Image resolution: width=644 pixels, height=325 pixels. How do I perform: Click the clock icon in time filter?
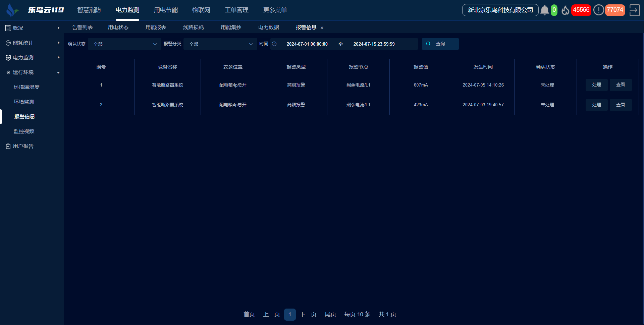274,44
